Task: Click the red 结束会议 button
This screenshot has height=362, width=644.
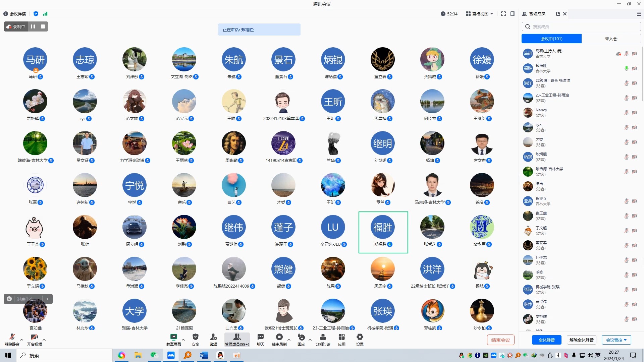Action: (500, 340)
